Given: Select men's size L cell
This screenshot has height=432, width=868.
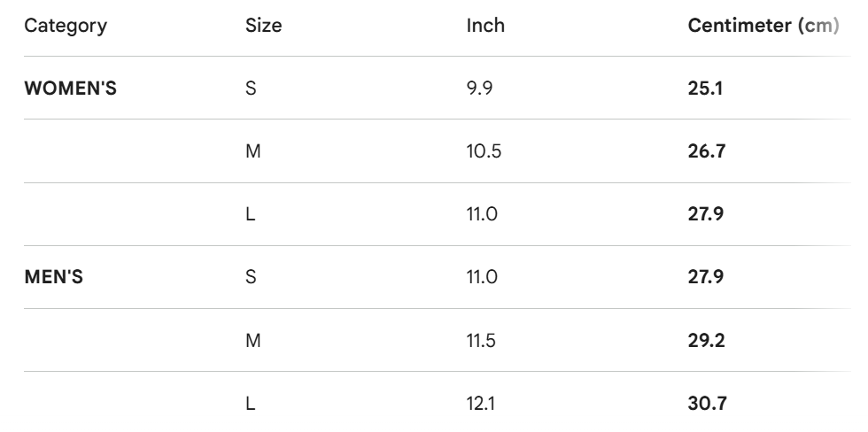Looking at the screenshot, I should 250,404.
